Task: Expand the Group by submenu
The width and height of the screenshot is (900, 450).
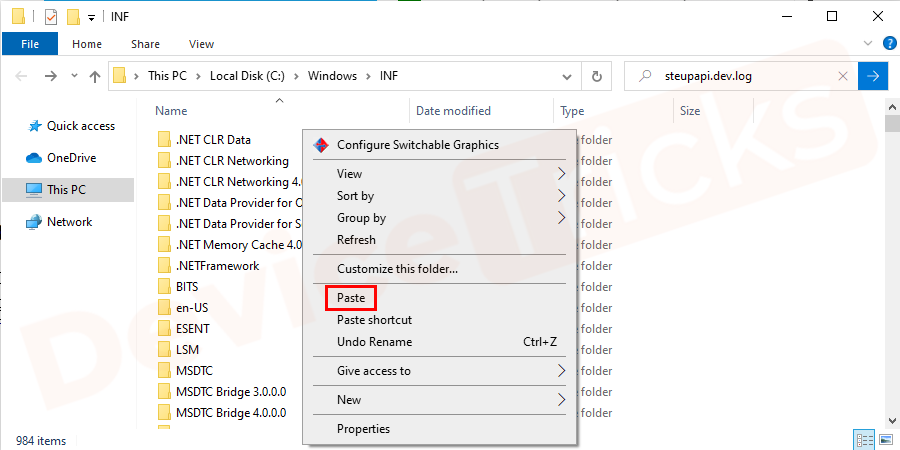Action: coord(439,218)
